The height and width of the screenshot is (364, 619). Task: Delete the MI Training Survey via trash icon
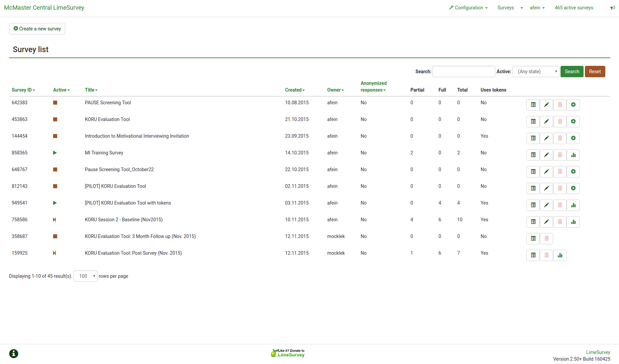tap(560, 155)
